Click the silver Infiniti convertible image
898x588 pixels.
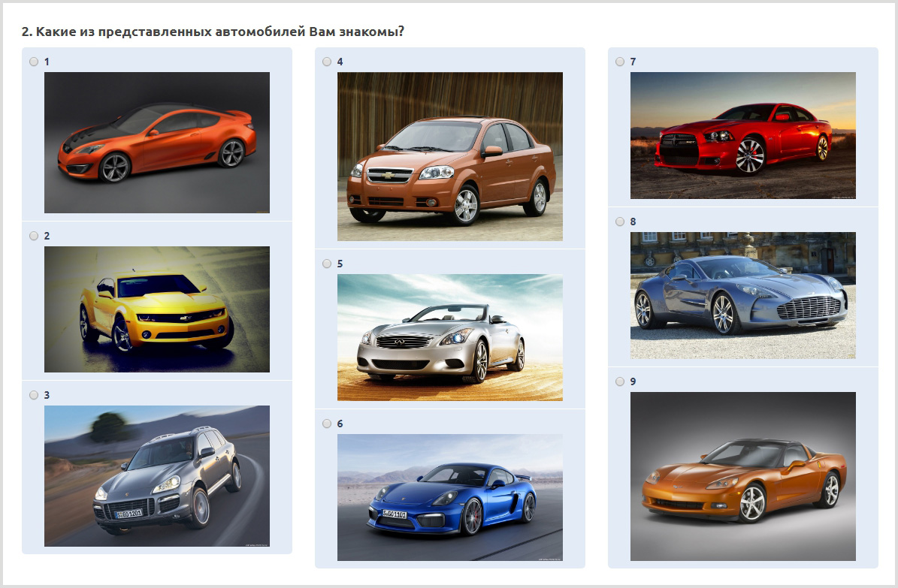click(450, 337)
